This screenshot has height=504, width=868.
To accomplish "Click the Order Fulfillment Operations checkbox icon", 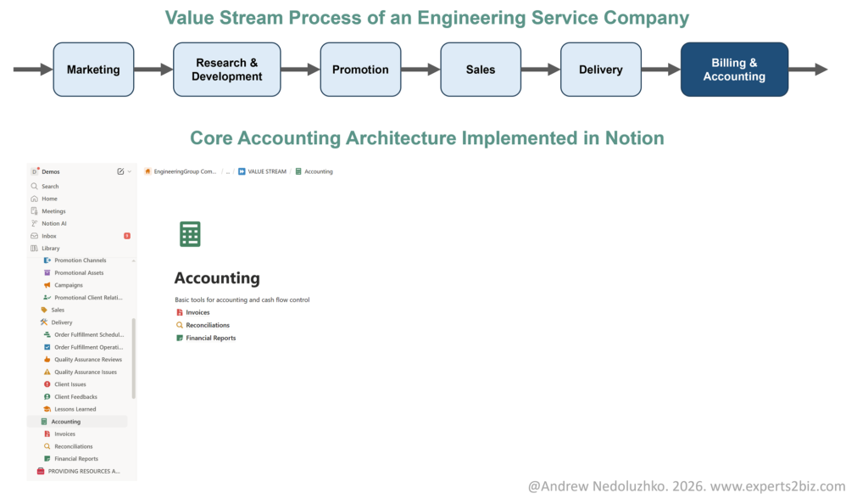I will (x=47, y=347).
